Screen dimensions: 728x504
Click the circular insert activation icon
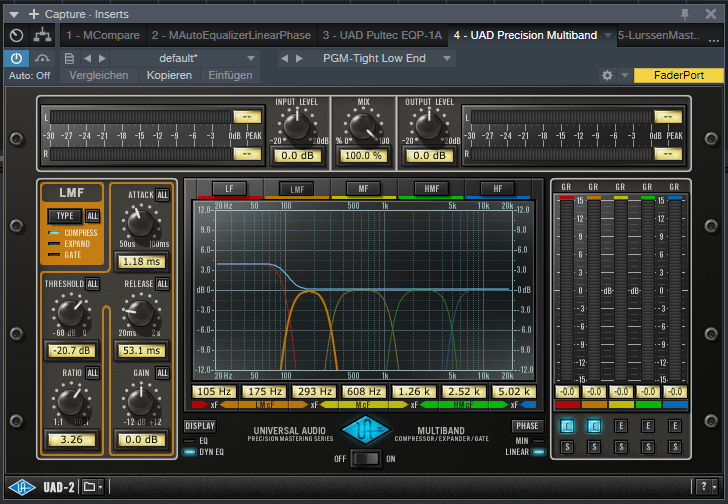pos(16,35)
